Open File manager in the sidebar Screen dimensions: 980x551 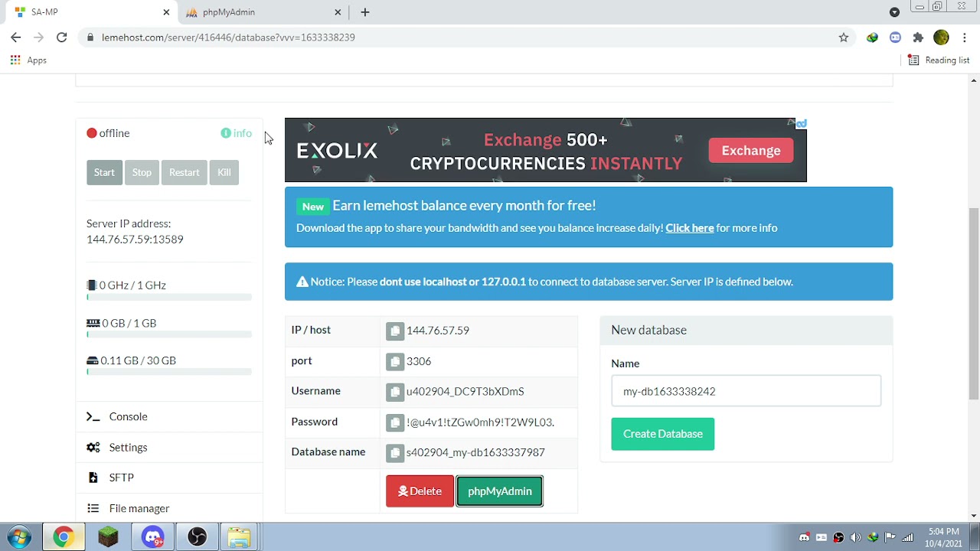(x=168, y=508)
